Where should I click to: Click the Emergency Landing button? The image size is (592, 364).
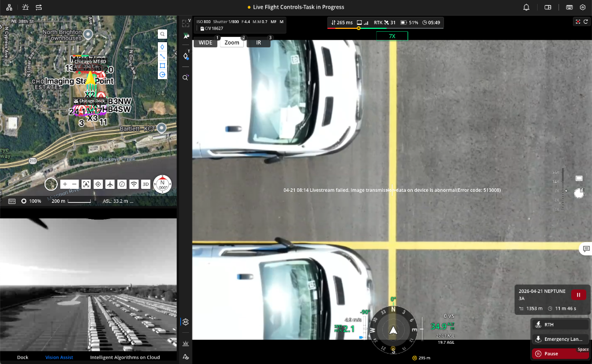[x=560, y=339]
